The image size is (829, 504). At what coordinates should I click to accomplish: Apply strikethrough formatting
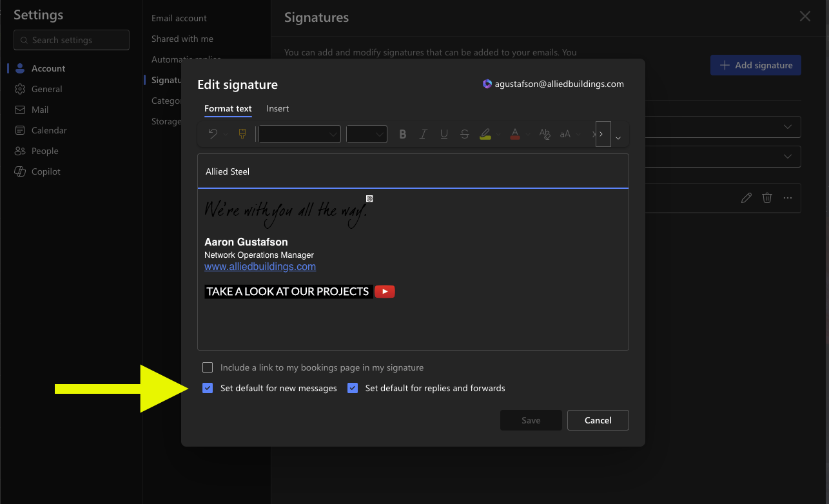[465, 134]
